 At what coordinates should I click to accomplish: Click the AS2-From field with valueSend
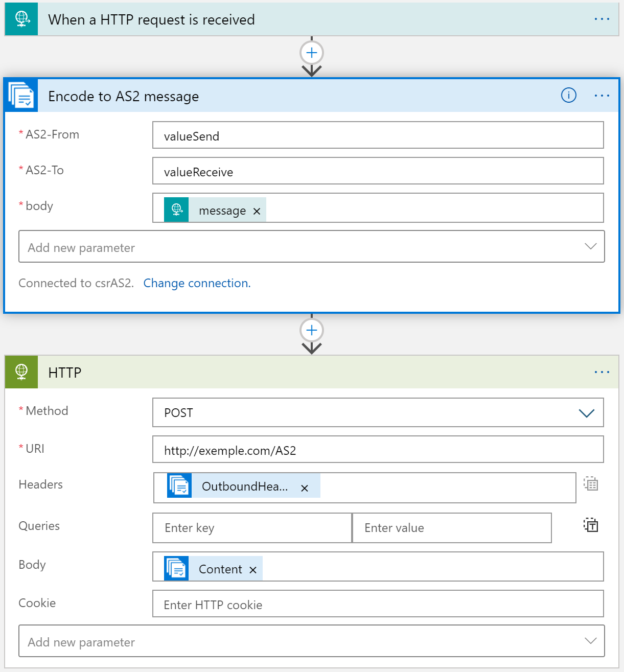point(378,135)
